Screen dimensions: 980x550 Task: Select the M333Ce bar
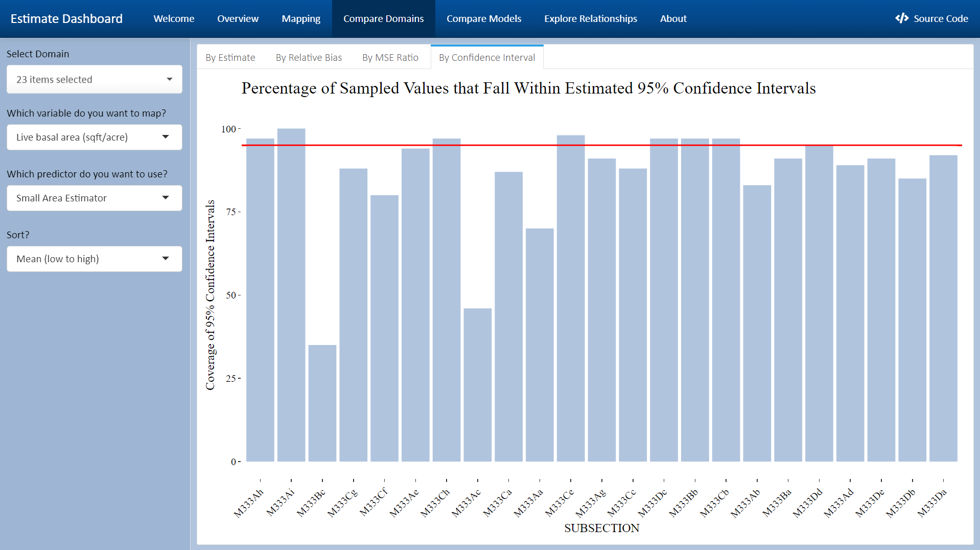pos(571,299)
